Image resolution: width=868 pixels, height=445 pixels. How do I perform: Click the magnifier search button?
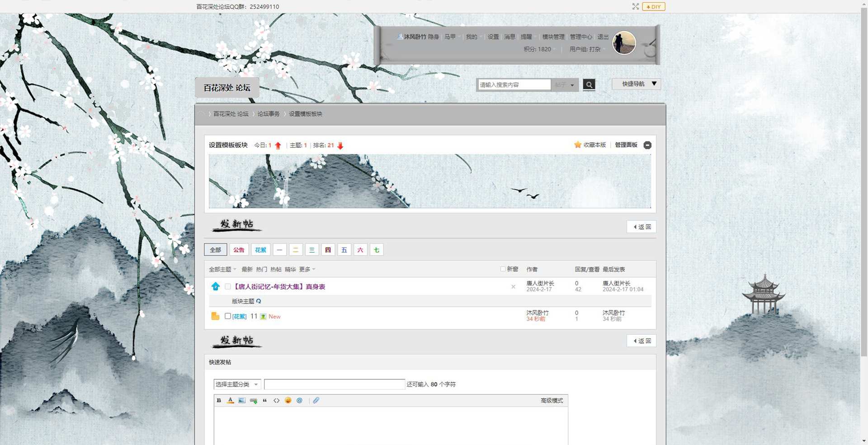coord(589,84)
